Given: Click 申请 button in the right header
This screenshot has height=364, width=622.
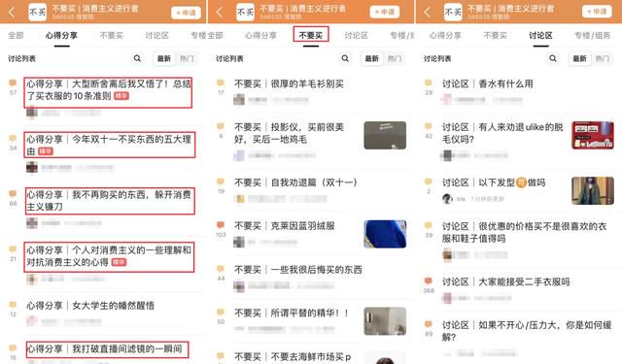Looking at the screenshot, I should click(x=597, y=12).
